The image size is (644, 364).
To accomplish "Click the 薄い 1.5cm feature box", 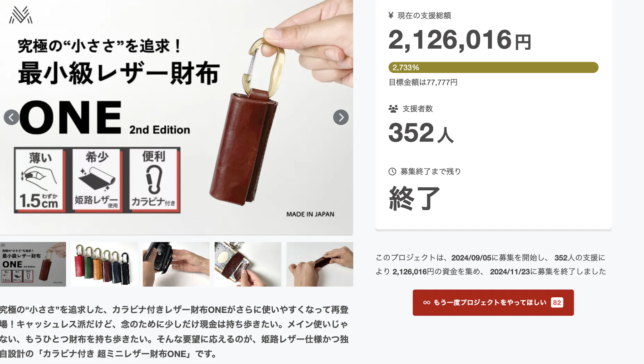I will click(x=40, y=180).
